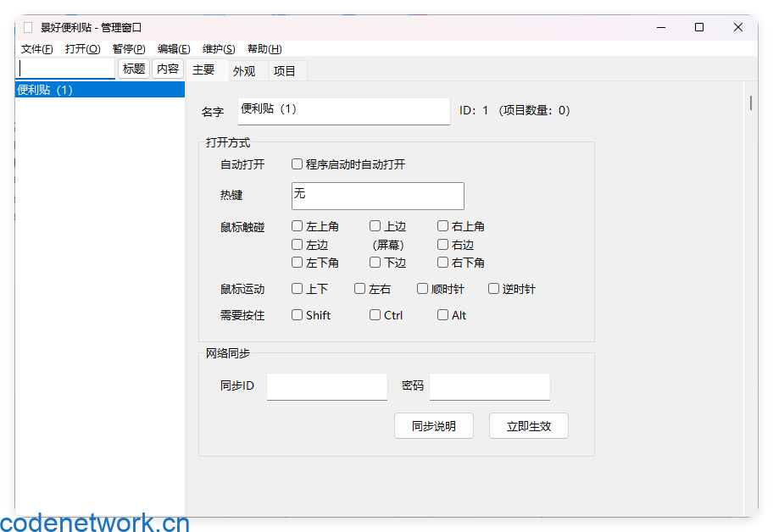The width and height of the screenshot is (773, 532).
Task: Enable the 左右 mouse motion checkbox
Action: [x=359, y=288]
